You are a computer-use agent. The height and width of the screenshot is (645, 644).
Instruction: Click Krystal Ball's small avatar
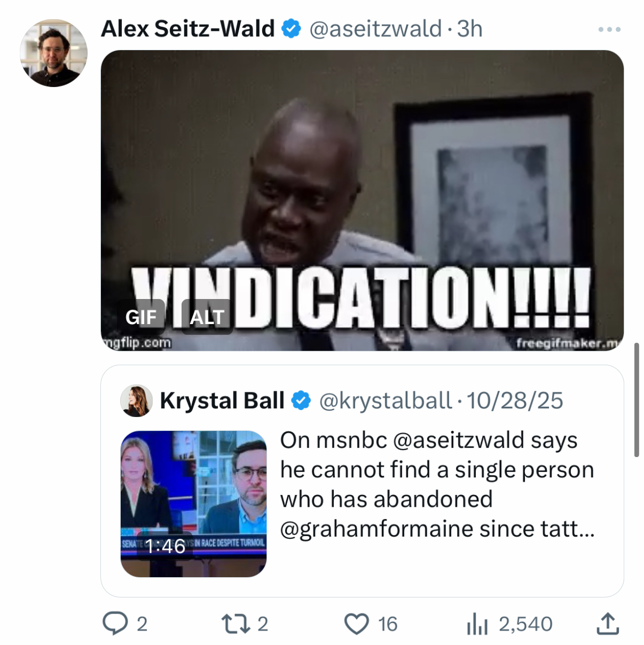click(x=137, y=401)
